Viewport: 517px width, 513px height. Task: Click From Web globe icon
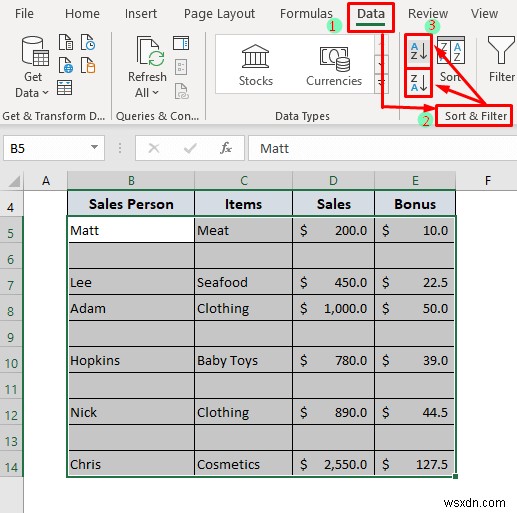pyautogui.click(x=66, y=65)
